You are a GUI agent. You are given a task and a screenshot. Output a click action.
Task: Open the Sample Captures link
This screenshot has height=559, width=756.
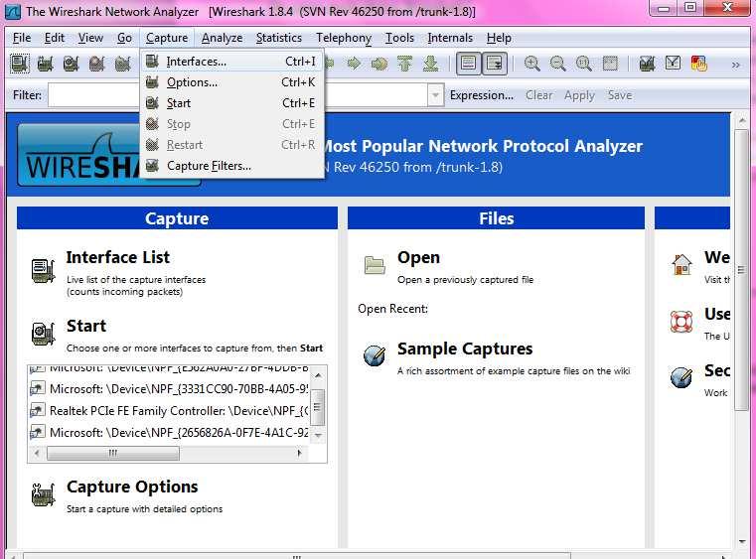click(465, 349)
